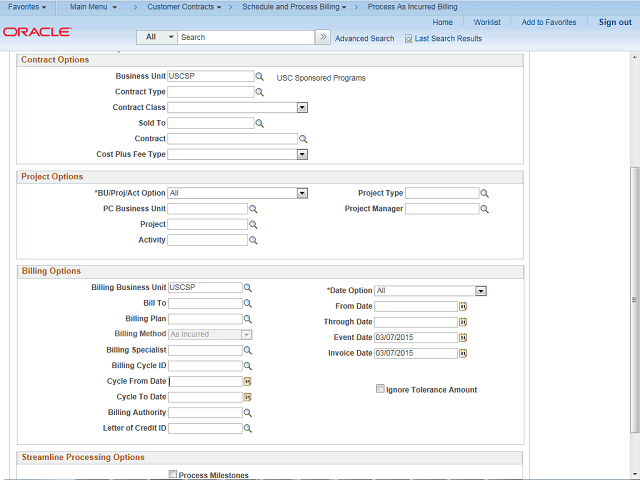
Task: Enable the Ignore Tolerance Amount checkbox
Action: (x=380, y=389)
